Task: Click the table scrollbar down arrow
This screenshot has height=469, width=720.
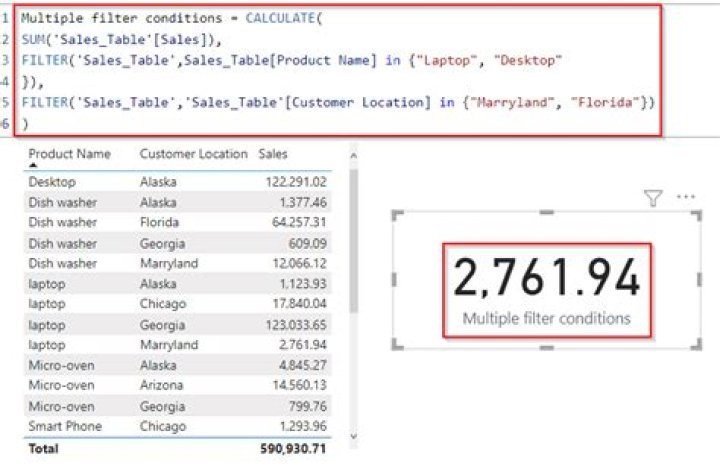Action: pos(354,436)
